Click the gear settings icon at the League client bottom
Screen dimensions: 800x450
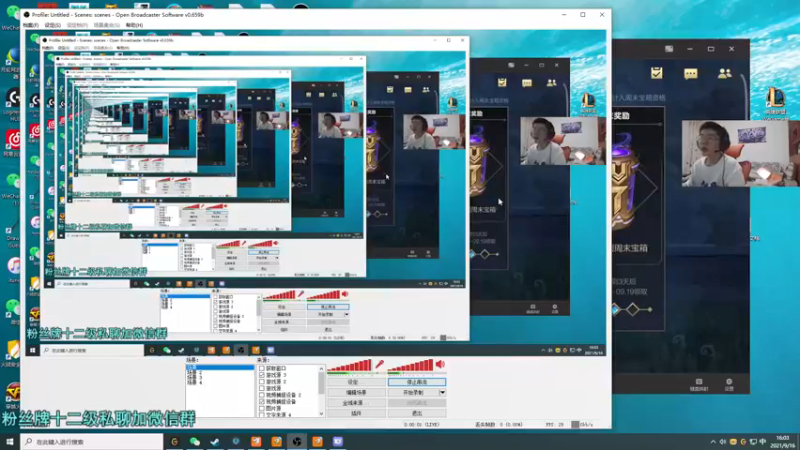[729, 382]
